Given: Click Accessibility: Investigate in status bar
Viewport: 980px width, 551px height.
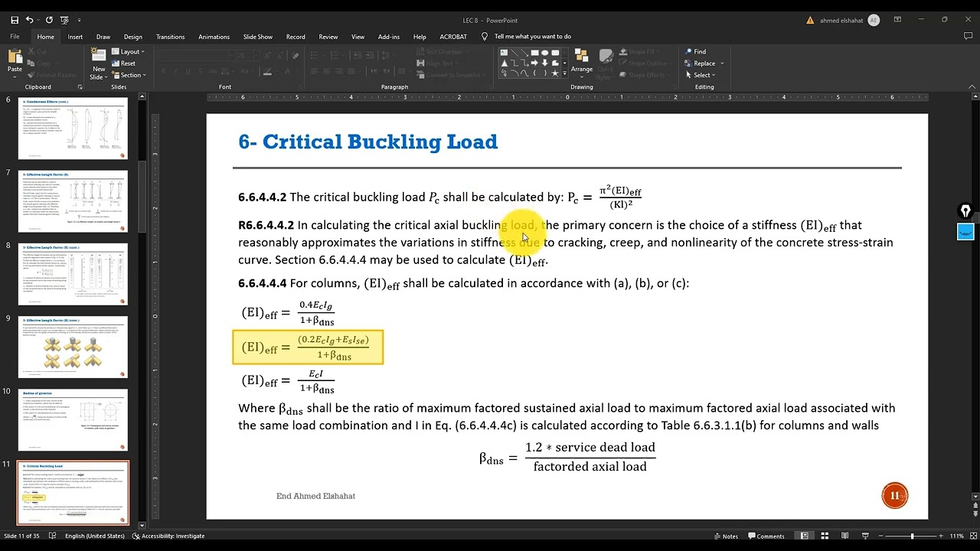Looking at the screenshot, I should click(168, 536).
